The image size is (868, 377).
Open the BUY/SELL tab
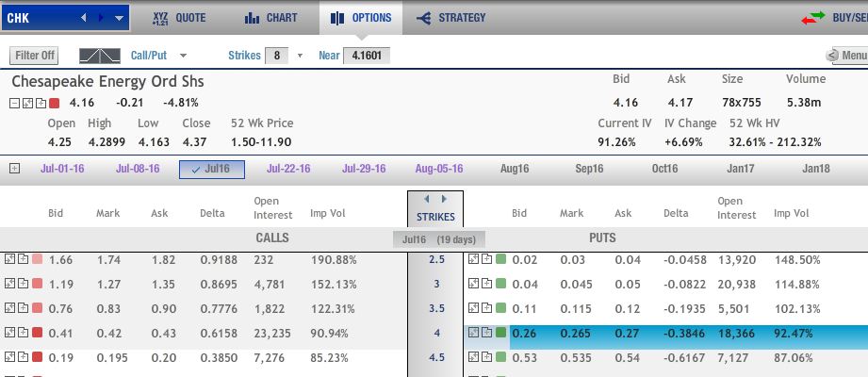[834, 18]
